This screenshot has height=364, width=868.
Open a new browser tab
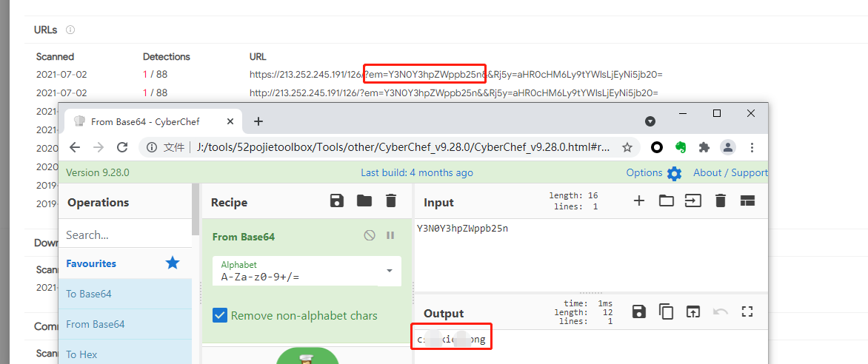coord(258,121)
